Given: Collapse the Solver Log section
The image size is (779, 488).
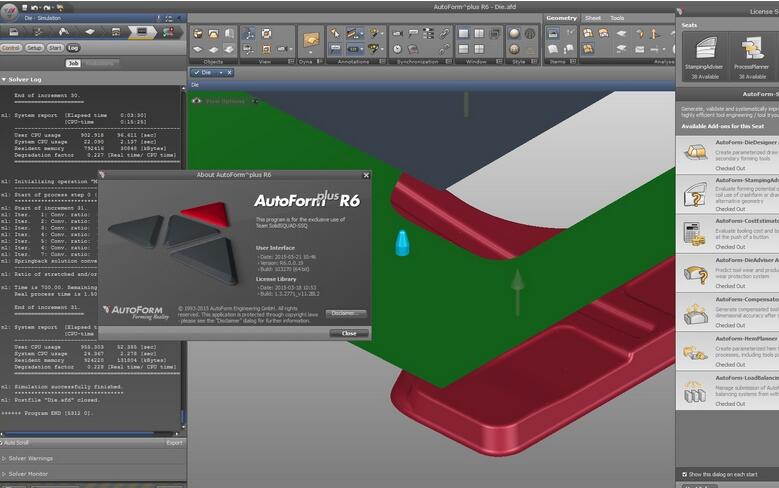Looking at the screenshot, I should pos(4,80).
